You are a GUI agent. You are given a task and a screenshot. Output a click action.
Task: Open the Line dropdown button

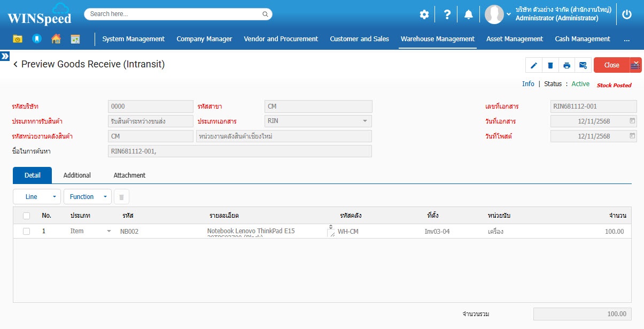click(x=37, y=197)
